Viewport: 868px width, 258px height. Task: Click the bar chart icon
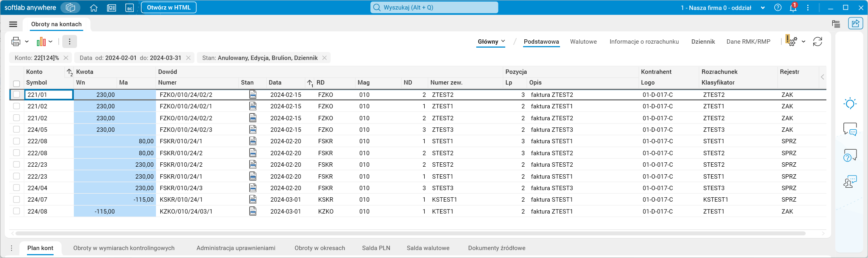click(41, 41)
